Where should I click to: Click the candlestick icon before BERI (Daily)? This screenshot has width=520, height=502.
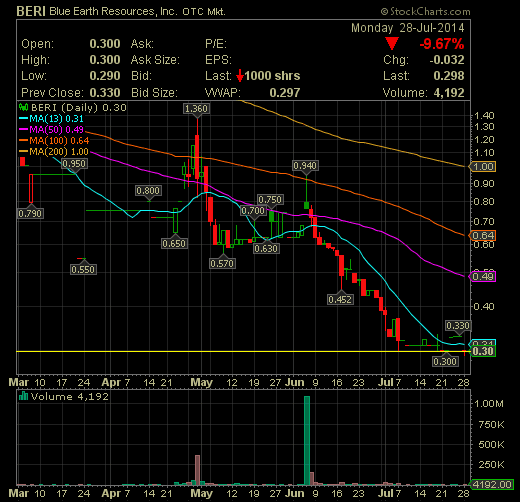coord(23,107)
